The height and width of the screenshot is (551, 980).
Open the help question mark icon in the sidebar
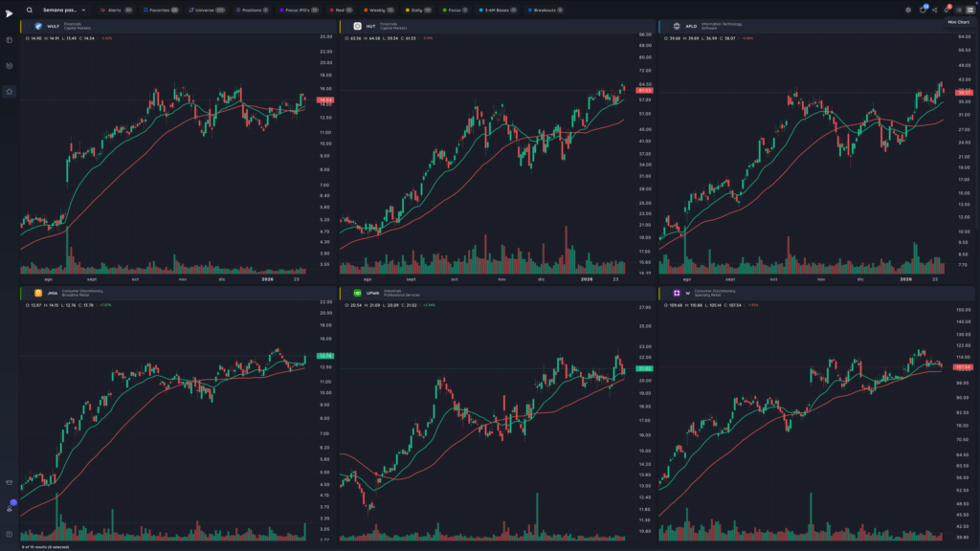(x=9, y=534)
